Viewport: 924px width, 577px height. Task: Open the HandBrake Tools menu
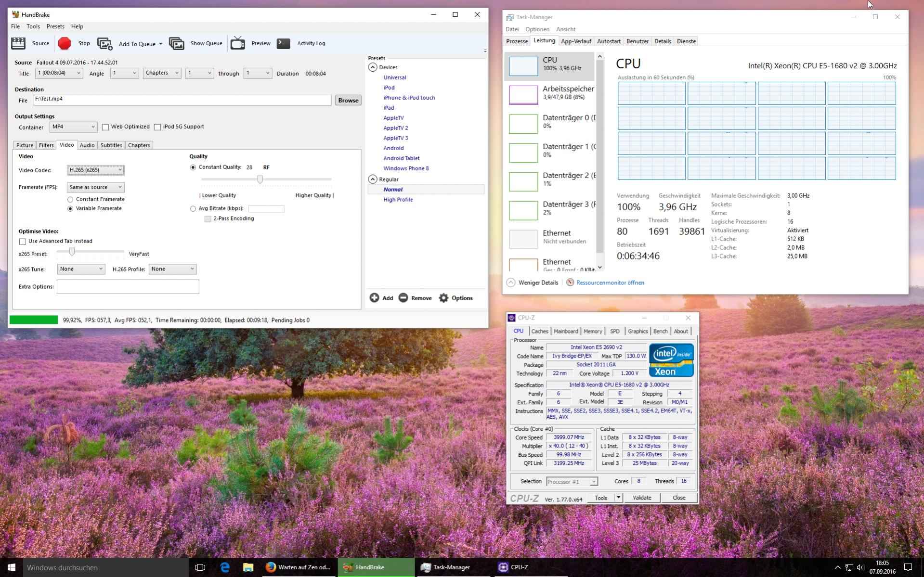[x=33, y=26]
